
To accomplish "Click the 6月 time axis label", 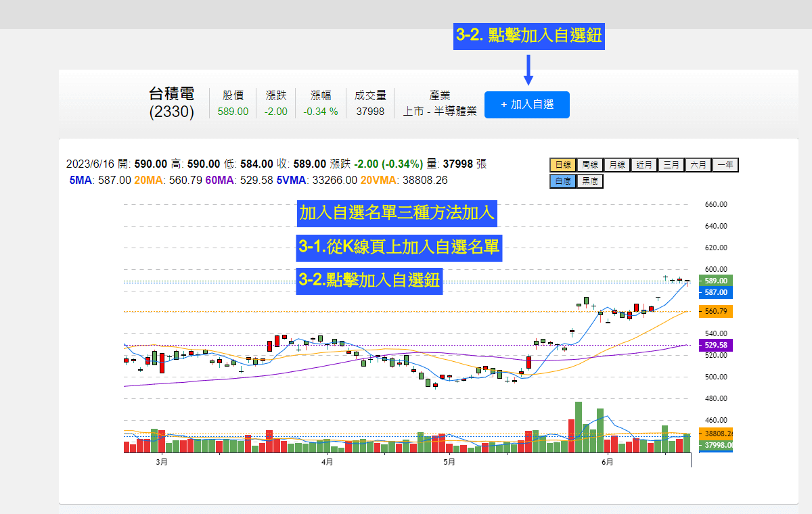I will coord(608,462).
